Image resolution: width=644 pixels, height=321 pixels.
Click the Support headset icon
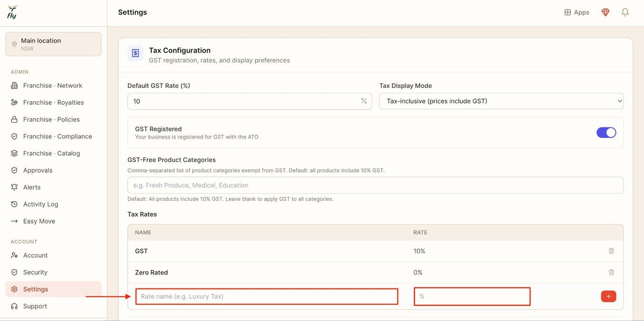point(14,306)
